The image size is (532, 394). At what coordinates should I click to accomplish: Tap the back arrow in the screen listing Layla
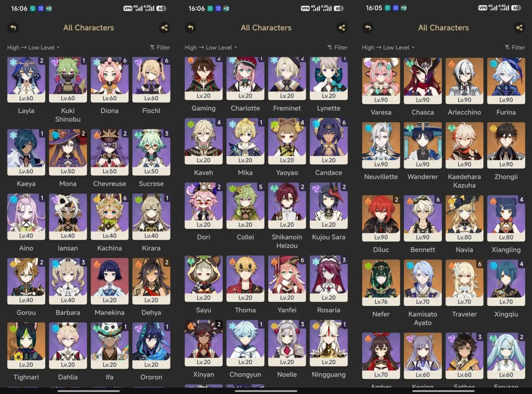pos(13,28)
